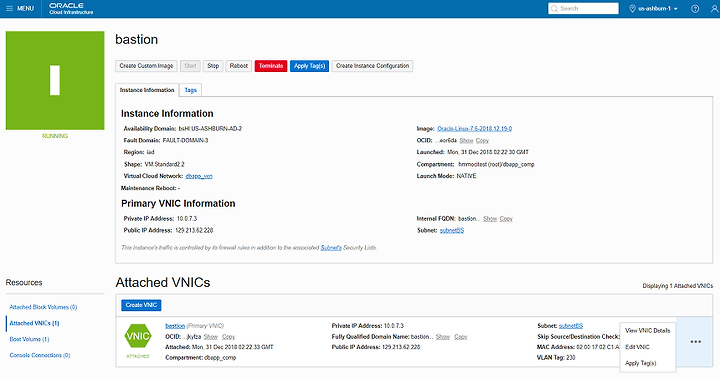This screenshot has width=720, height=379.
Task: Show the instance OCID
Action: click(466, 141)
